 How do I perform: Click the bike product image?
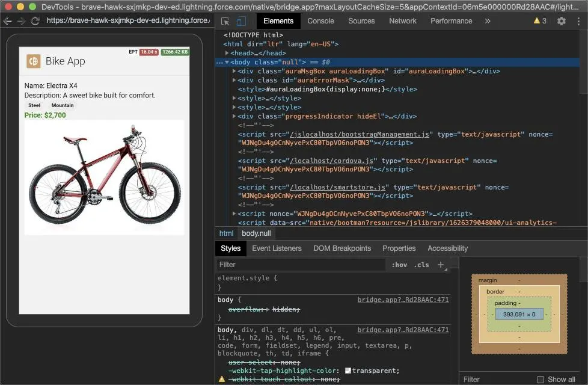click(x=104, y=177)
